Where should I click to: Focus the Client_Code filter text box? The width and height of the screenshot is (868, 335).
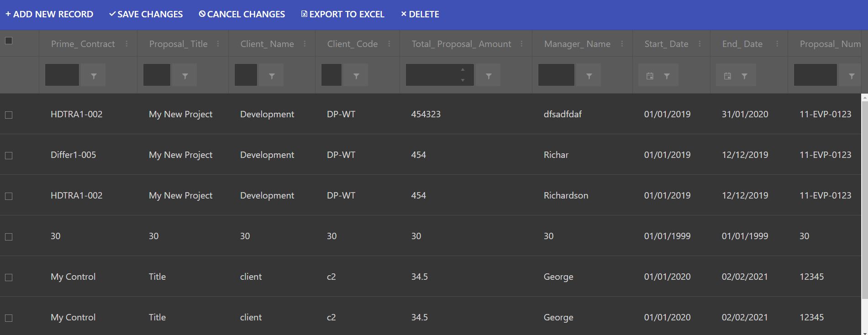pos(331,75)
